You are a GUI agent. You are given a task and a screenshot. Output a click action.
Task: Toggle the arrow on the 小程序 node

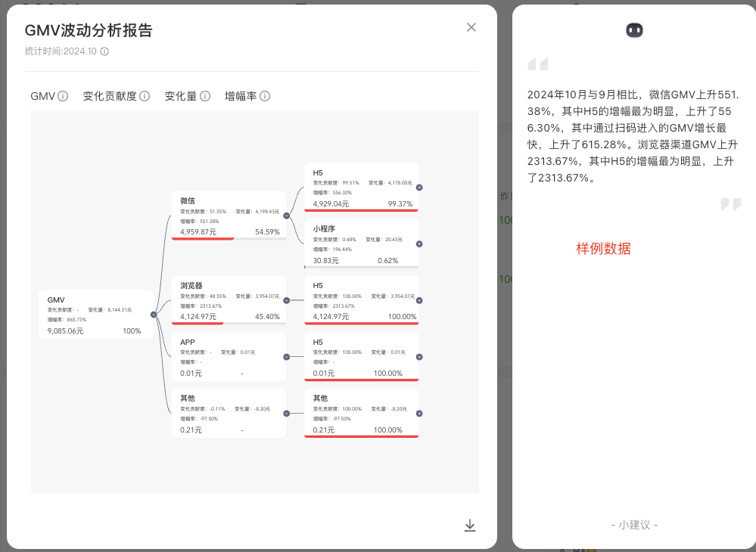(x=418, y=243)
